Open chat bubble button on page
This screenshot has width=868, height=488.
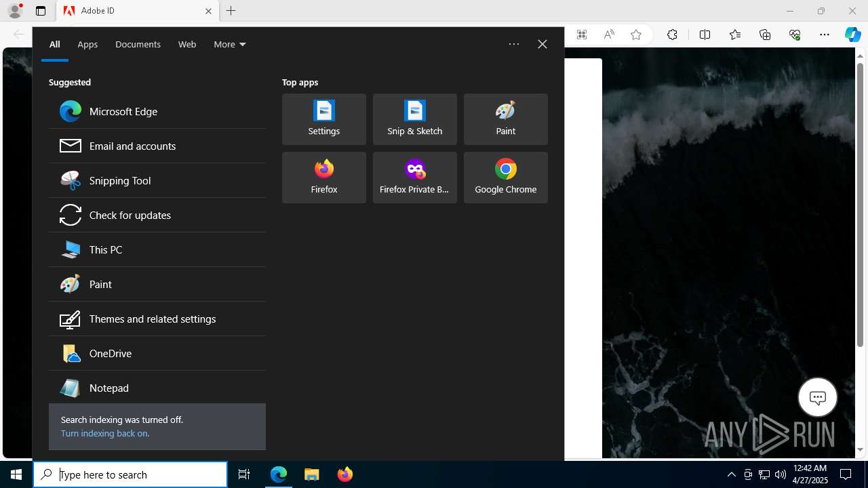[x=818, y=397]
